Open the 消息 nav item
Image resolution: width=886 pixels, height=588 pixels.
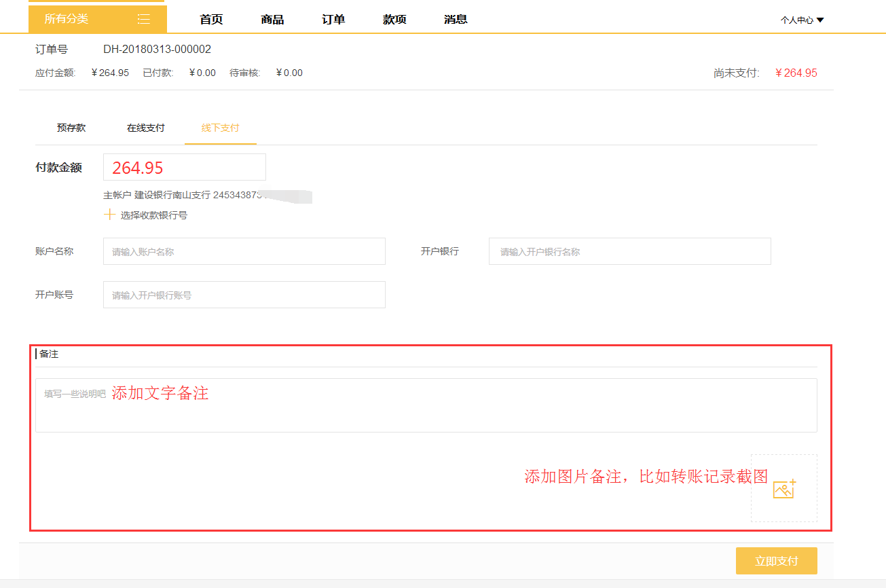[456, 19]
